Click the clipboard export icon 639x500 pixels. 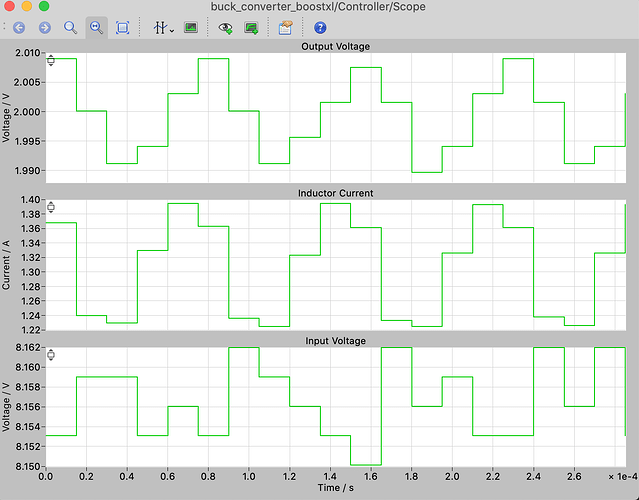pyautogui.click(x=286, y=28)
